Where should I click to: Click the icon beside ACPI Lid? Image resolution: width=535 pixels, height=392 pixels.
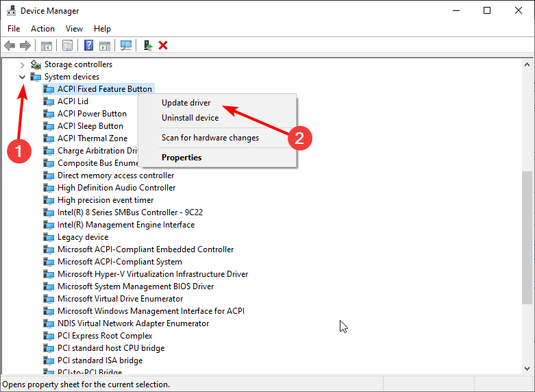tap(49, 101)
